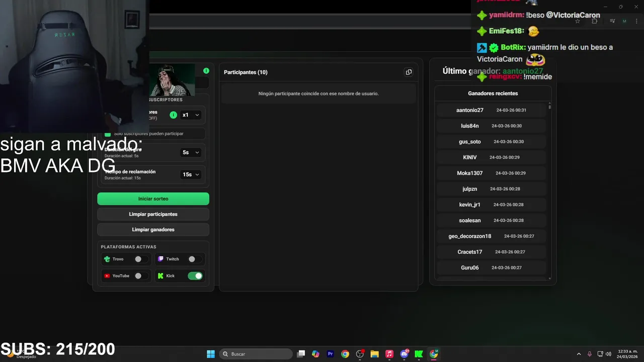Enable the YouTube platform toggle

click(141, 276)
